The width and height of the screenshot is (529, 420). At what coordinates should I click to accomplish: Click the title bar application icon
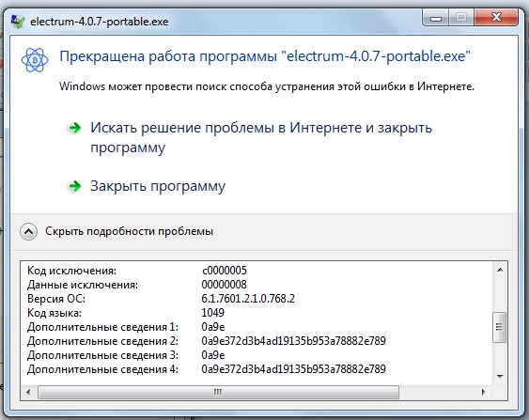18,22
